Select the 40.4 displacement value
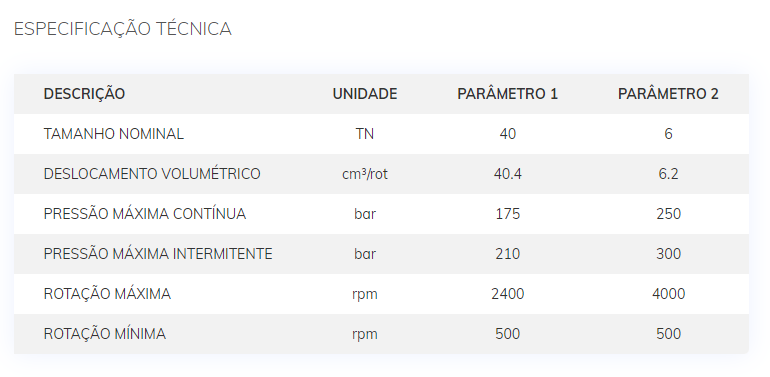 pos(507,174)
